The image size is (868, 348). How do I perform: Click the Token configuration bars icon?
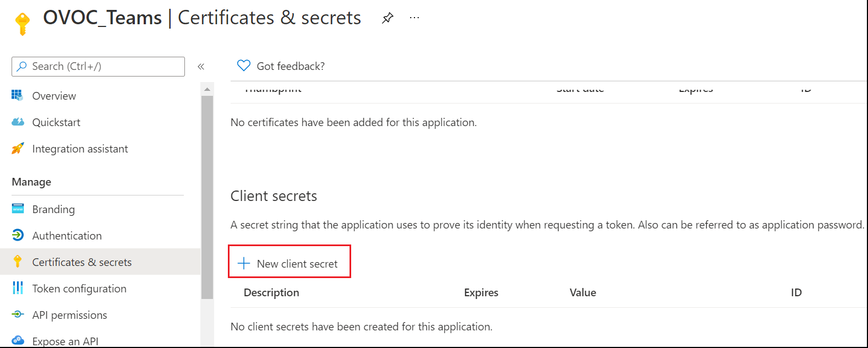pyautogui.click(x=18, y=288)
